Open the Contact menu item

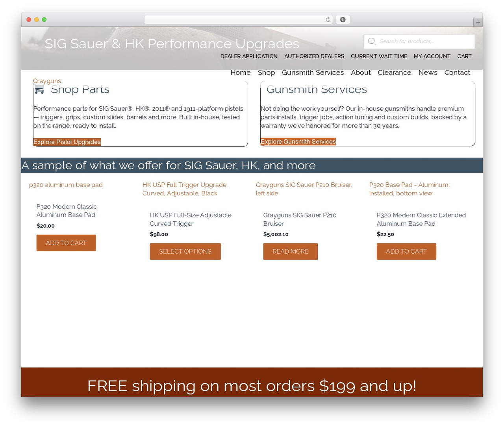point(457,72)
